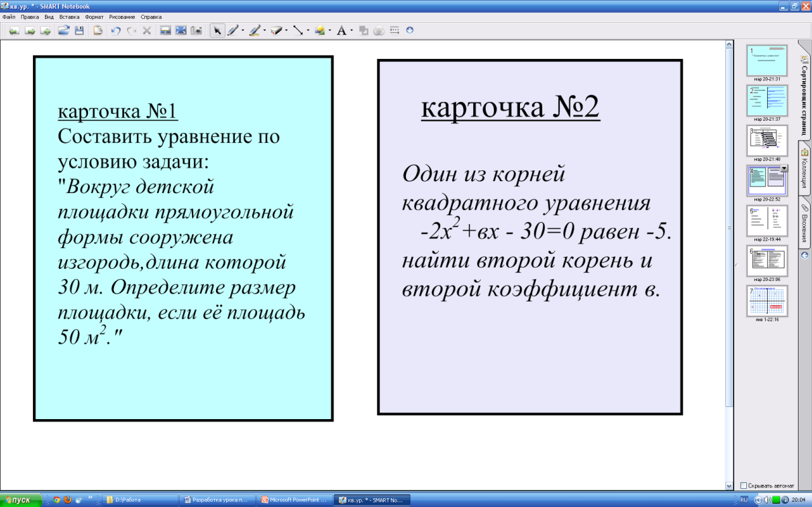Viewport: 812px width, 507px height.
Task: Expand Eraser size dropdown arrow
Action: pyautogui.click(x=287, y=30)
